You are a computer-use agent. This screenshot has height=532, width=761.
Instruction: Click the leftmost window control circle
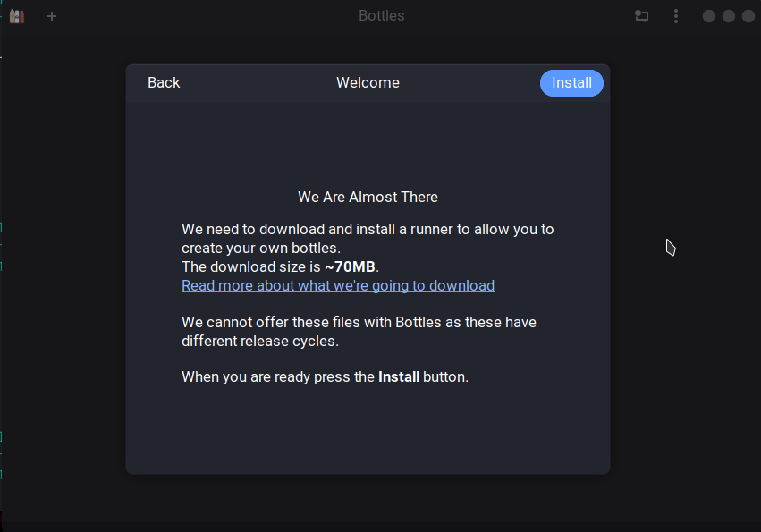click(707, 15)
